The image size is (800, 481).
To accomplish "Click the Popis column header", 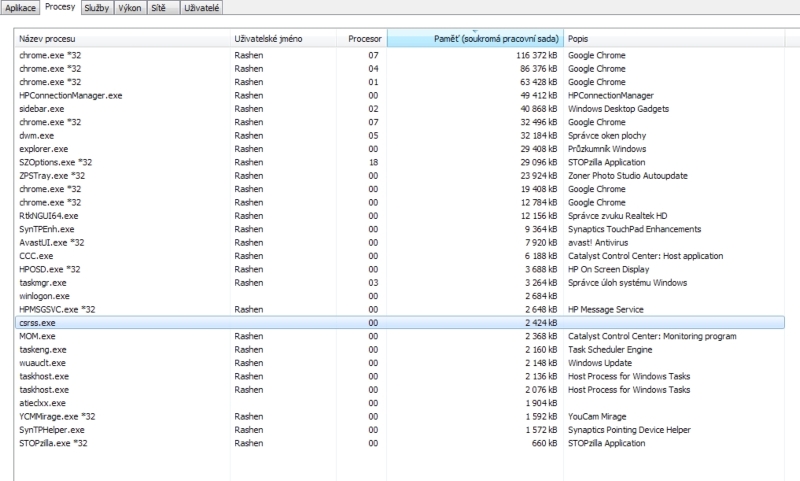I will 579,38.
